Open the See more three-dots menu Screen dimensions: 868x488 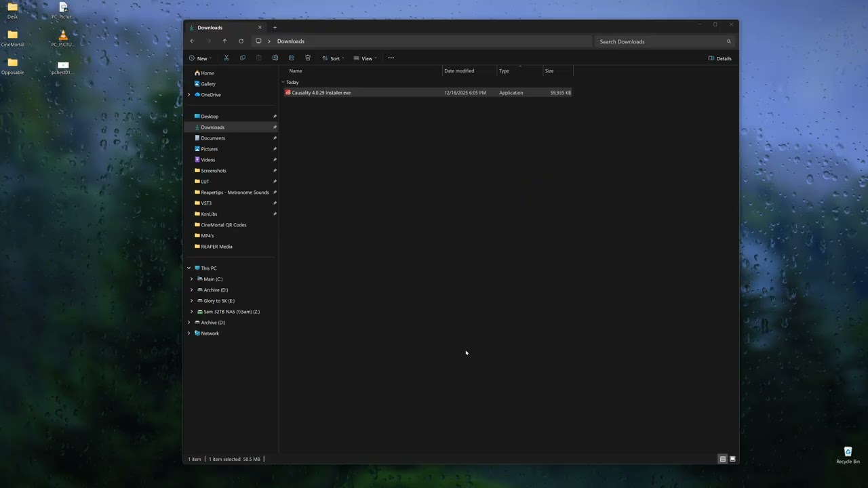point(391,58)
